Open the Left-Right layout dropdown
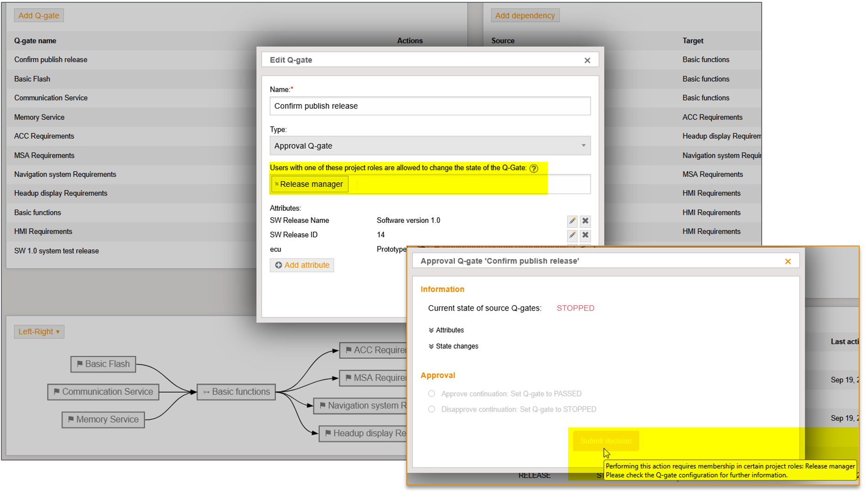The height and width of the screenshot is (491, 868). tap(39, 331)
